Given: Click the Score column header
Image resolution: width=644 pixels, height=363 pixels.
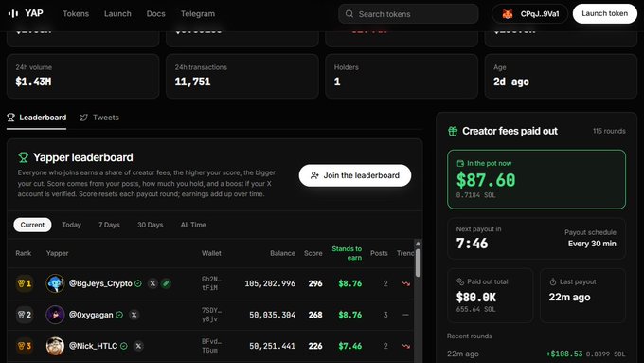Looking at the screenshot, I should pyautogui.click(x=313, y=253).
